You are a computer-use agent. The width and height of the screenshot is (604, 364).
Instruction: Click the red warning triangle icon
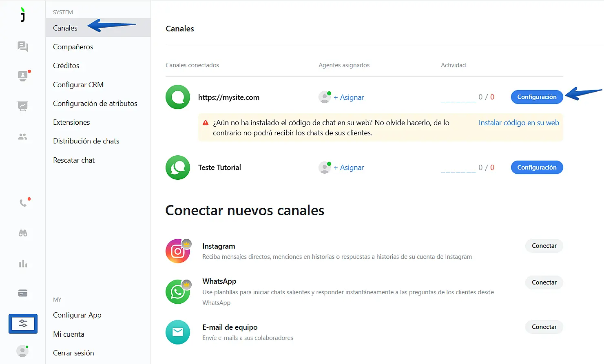click(206, 123)
